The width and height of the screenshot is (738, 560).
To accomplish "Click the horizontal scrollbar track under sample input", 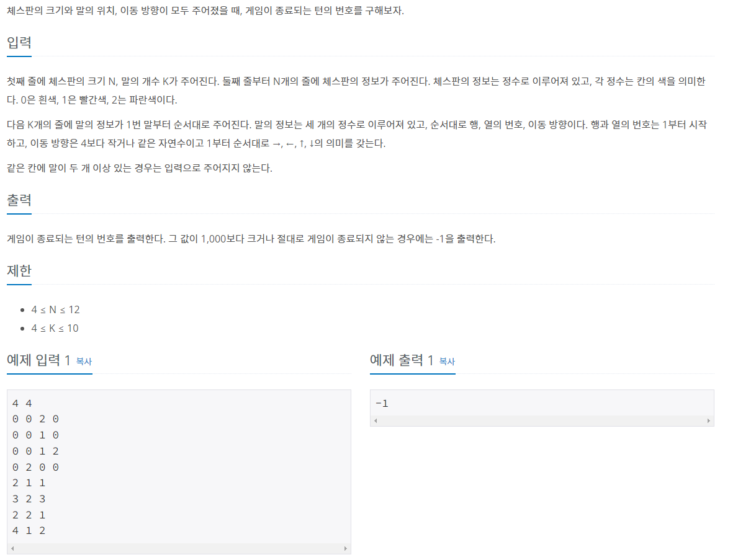I will click(179, 548).
